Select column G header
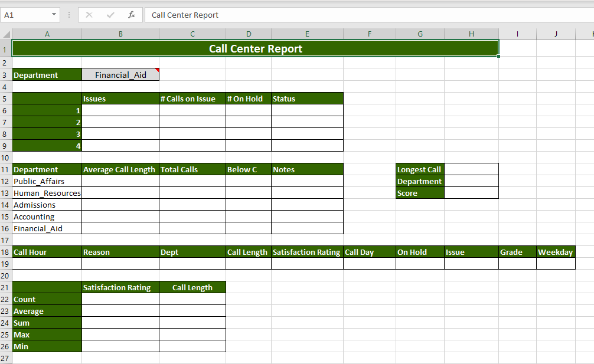 pyautogui.click(x=420, y=34)
